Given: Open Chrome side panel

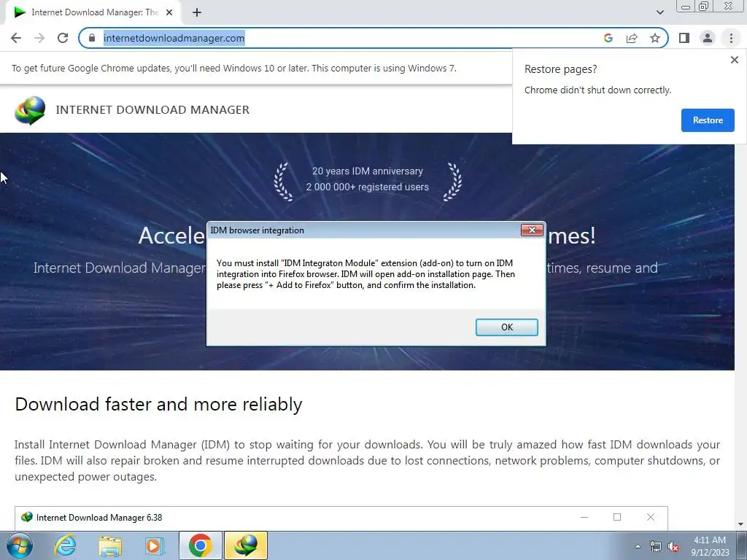Looking at the screenshot, I should point(684,38).
